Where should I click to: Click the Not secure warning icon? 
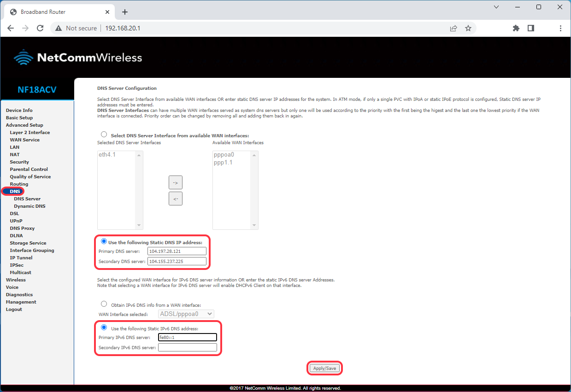click(x=59, y=28)
